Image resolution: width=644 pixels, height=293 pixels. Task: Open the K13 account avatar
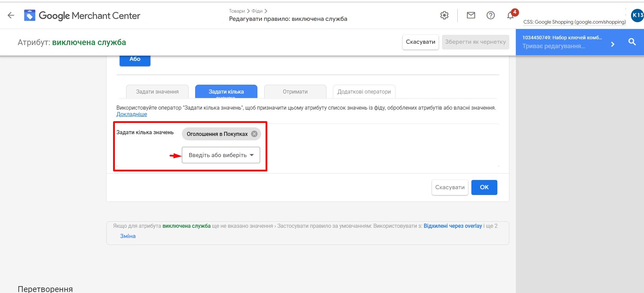click(x=637, y=15)
